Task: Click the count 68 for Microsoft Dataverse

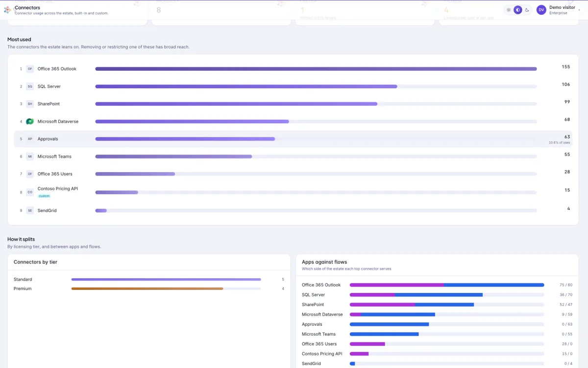Action: tap(567, 120)
